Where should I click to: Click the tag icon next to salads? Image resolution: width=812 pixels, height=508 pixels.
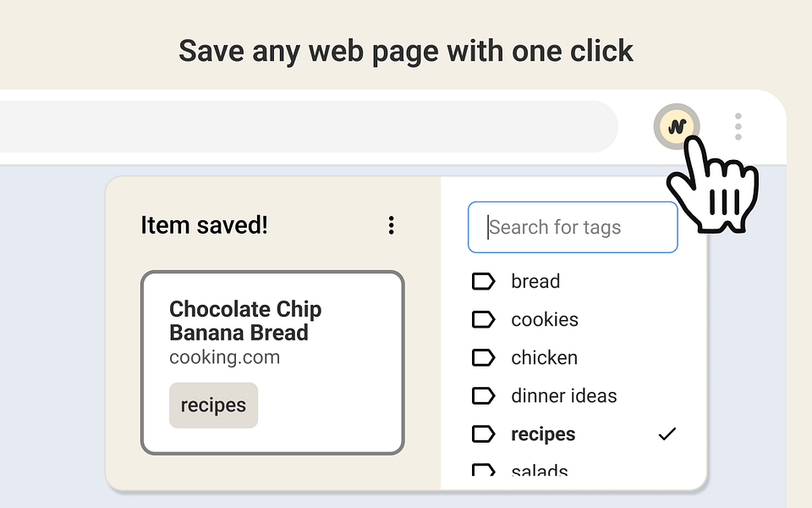pos(483,471)
